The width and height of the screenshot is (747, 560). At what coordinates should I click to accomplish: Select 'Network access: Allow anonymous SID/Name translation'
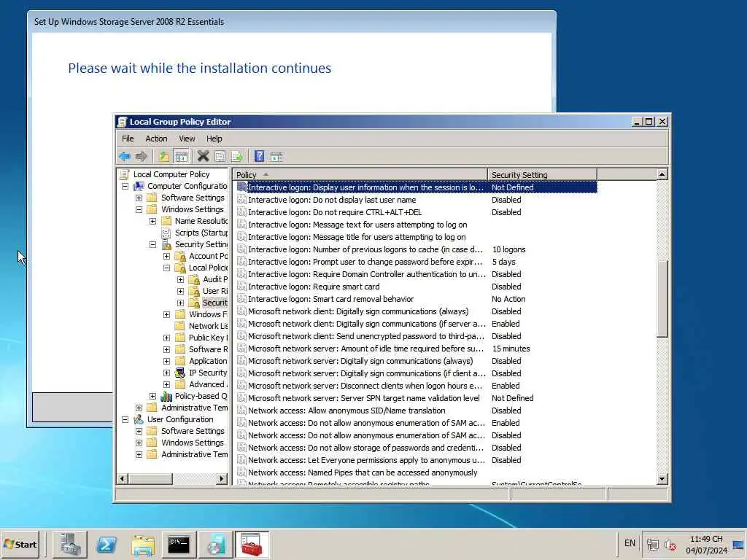click(x=347, y=411)
